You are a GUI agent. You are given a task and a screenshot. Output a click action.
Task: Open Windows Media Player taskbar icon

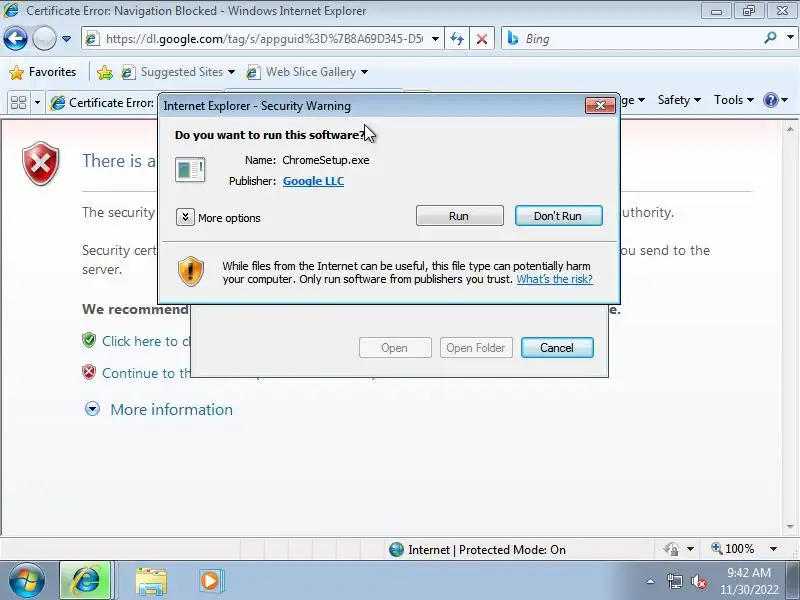point(210,581)
